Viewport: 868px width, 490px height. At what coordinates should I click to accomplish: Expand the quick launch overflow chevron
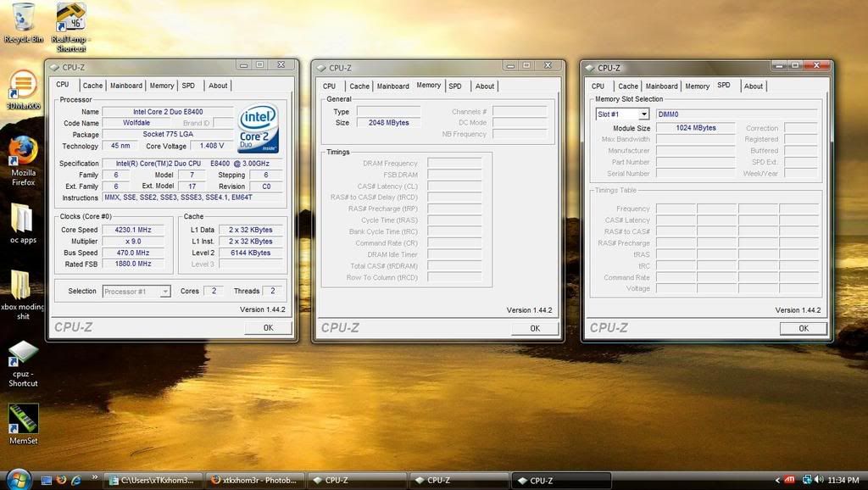94,477
